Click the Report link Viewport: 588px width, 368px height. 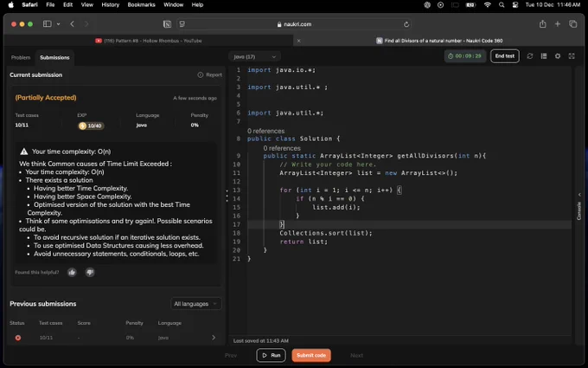click(210, 74)
